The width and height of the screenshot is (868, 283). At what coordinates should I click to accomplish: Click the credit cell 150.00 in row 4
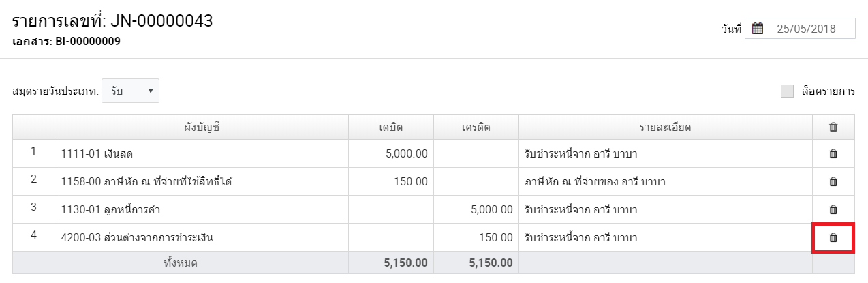(x=476, y=238)
